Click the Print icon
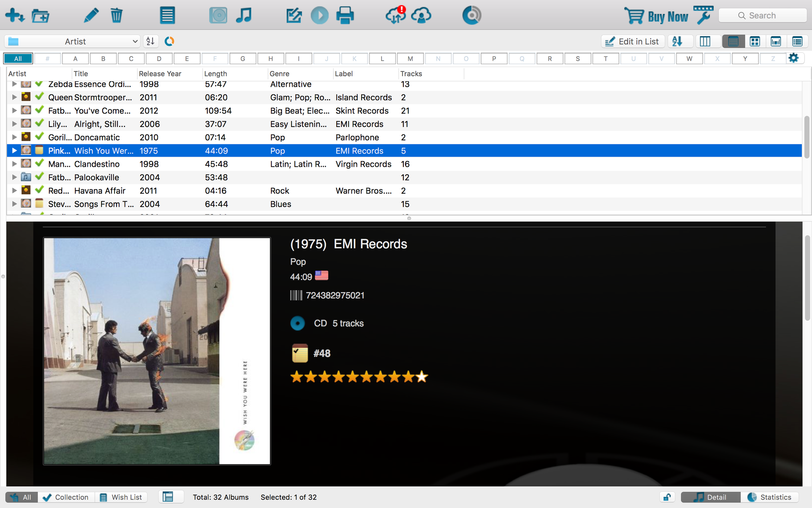This screenshot has width=812, height=508. tap(345, 16)
